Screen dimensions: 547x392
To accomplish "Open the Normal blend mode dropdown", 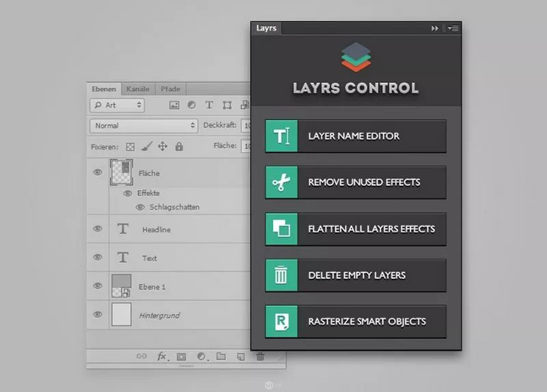I will tap(144, 126).
